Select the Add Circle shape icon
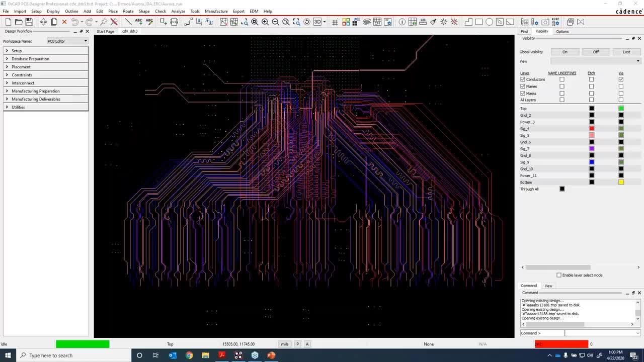The image size is (644, 362). [489, 22]
